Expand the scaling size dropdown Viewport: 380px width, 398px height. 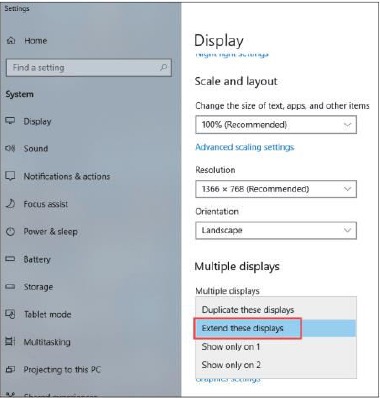point(276,125)
